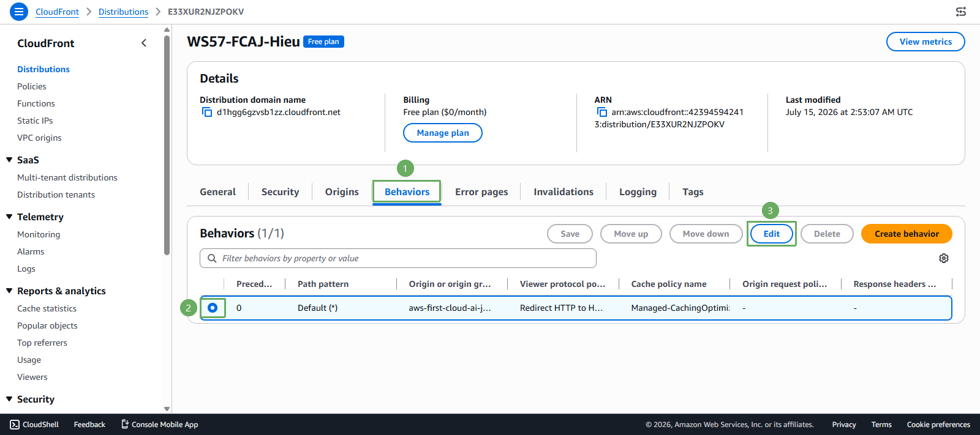Image resolution: width=980 pixels, height=435 pixels.
Task: Open Cookie preferences in footer
Action: [938, 425]
